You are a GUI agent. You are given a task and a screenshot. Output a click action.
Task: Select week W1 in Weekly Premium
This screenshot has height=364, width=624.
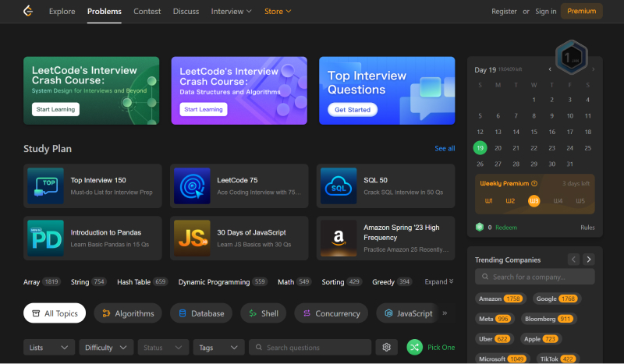click(489, 201)
